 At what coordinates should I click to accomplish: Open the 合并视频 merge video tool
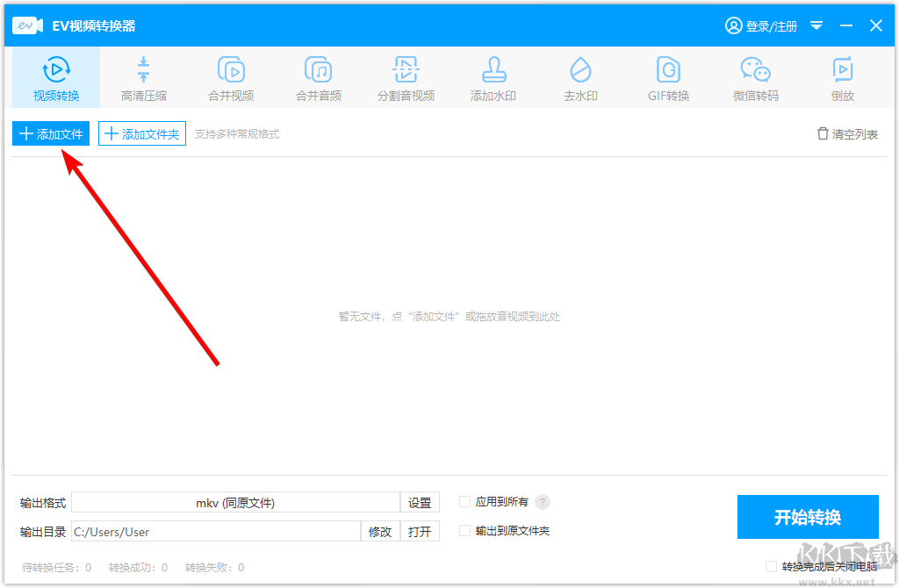click(231, 77)
